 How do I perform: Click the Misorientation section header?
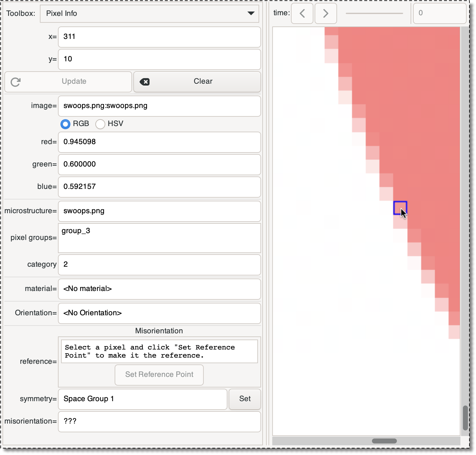pos(159,331)
